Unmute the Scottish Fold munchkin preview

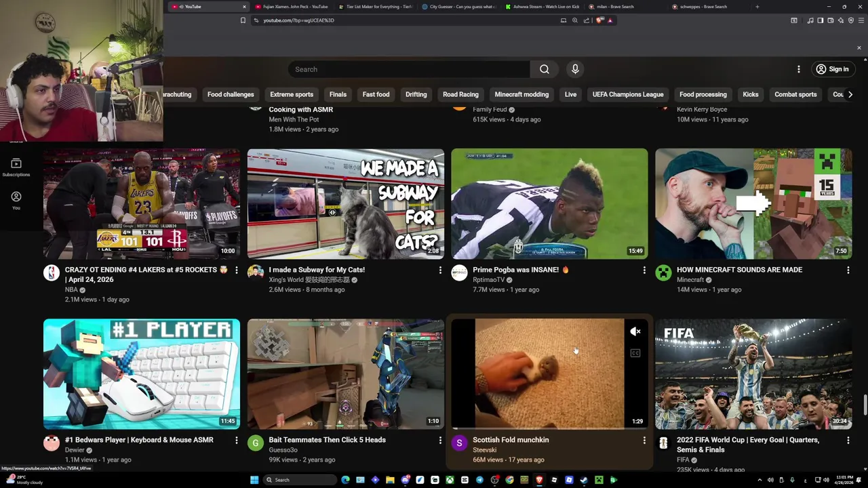click(x=635, y=331)
